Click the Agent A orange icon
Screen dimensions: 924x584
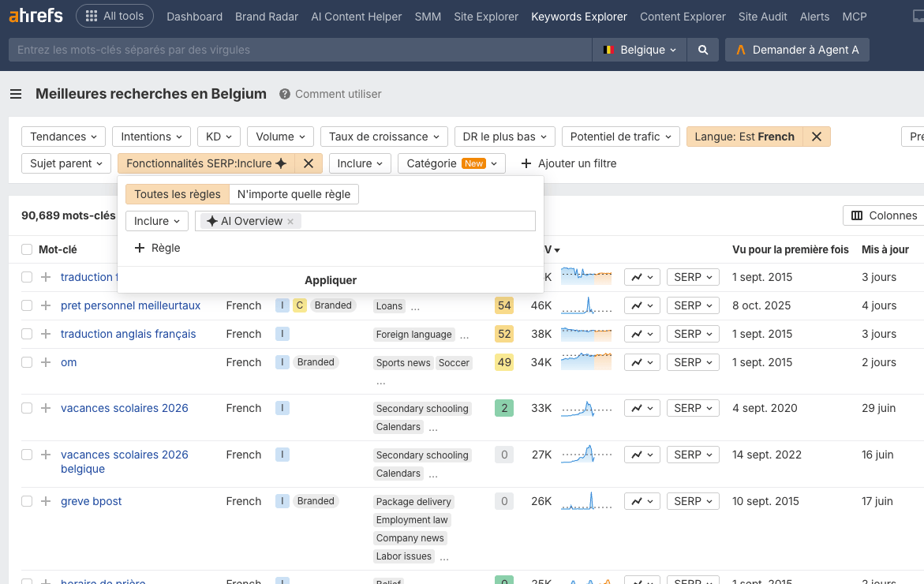(x=741, y=50)
